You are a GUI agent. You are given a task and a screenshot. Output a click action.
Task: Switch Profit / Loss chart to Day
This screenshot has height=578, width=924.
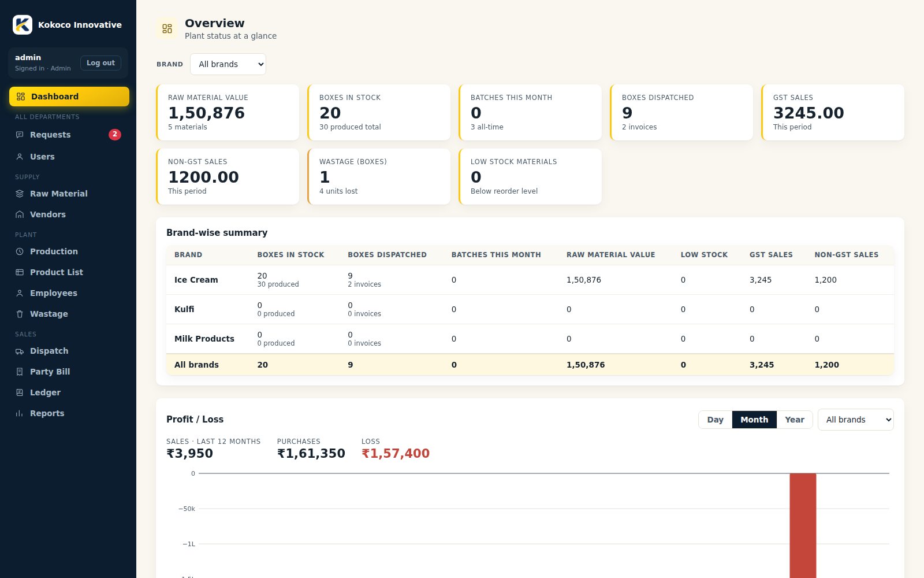tap(715, 420)
